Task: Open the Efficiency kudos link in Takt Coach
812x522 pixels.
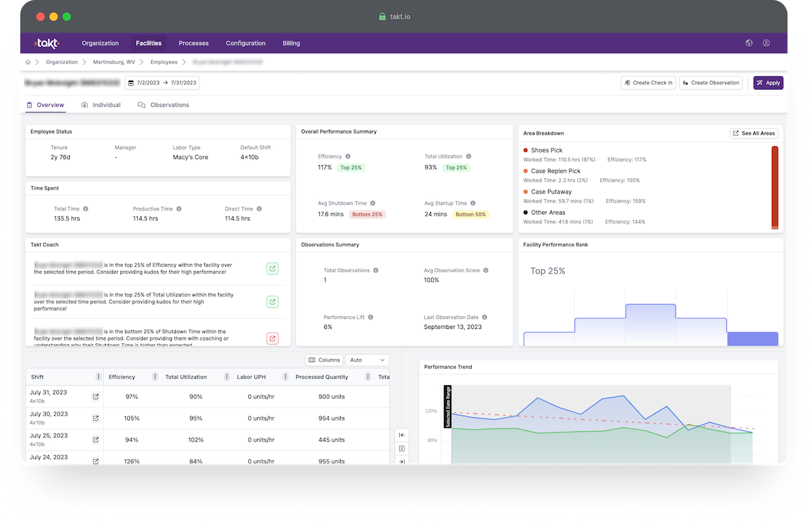Action: pos(273,269)
